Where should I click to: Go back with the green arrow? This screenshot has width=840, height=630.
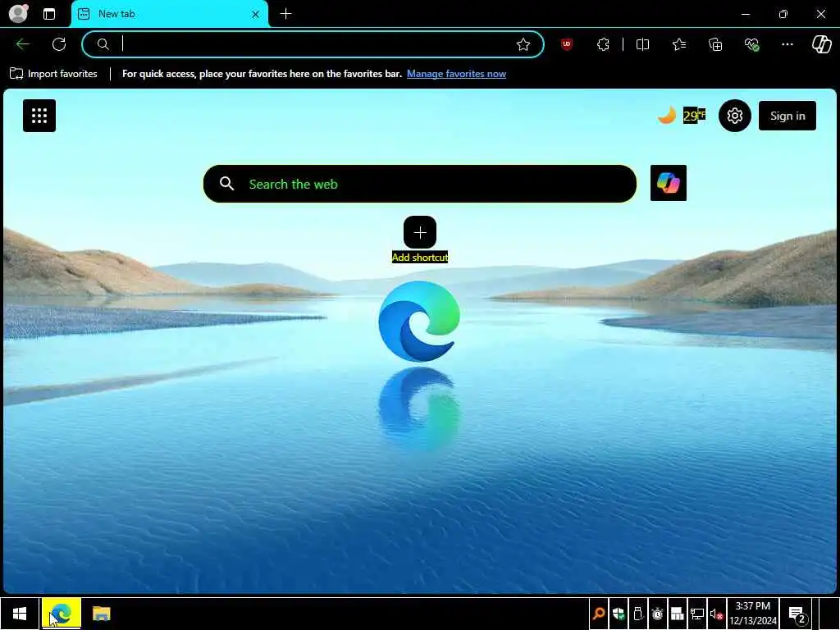(23, 44)
